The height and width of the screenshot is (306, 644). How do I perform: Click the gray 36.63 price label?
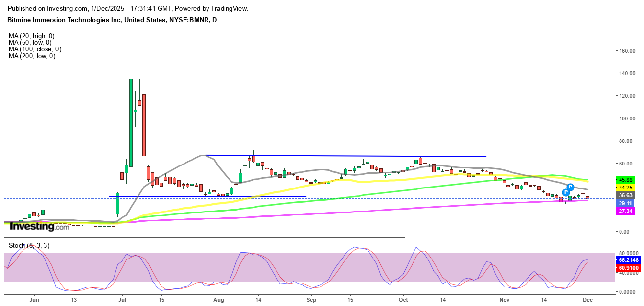click(x=626, y=195)
